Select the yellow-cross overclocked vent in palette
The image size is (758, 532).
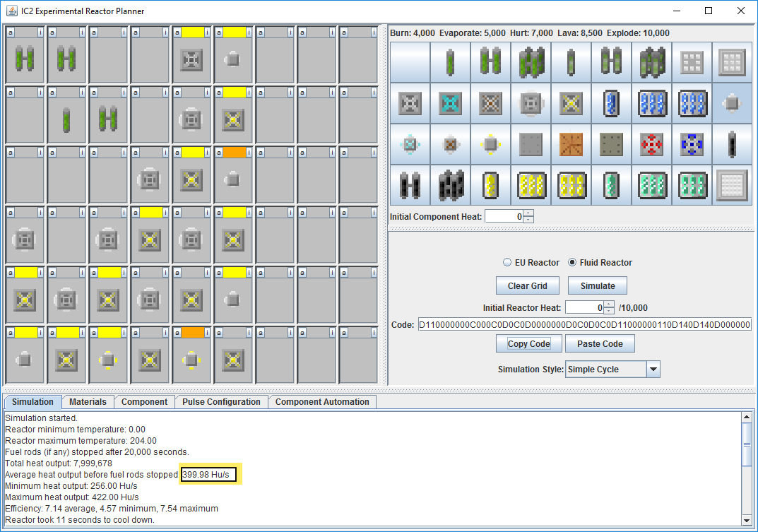pyautogui.click(x=571, y=104)
